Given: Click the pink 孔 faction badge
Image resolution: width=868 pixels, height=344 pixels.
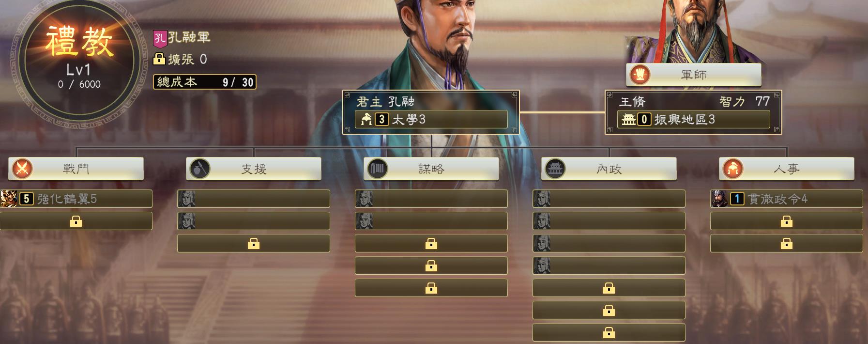Looking at the screenshot, I should coord(160,38).
